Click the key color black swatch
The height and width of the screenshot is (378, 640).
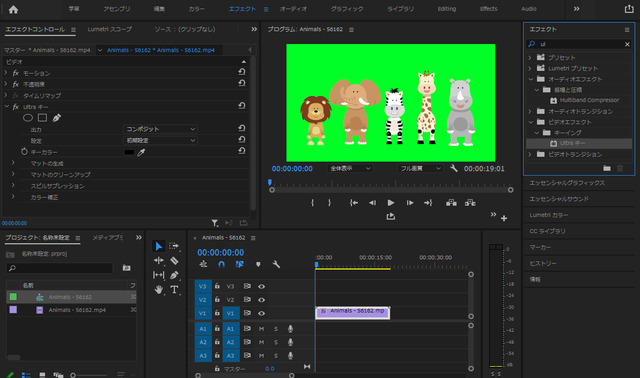129,152
